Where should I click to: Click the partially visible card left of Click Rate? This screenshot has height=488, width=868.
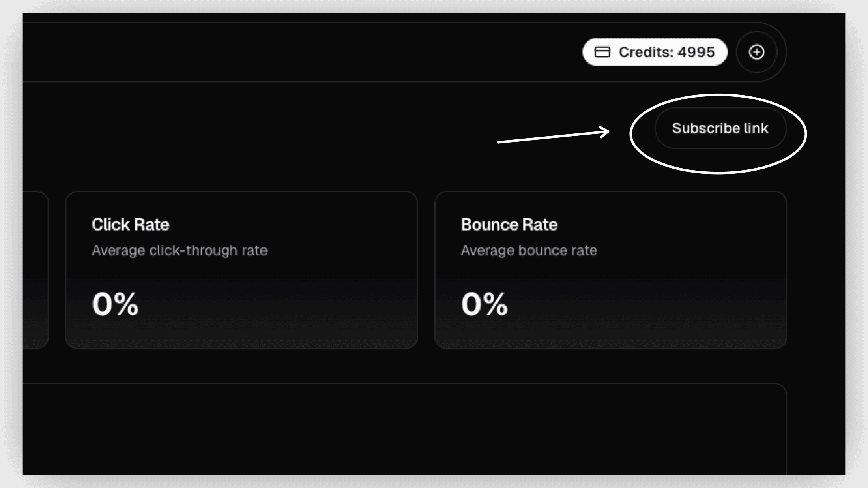coord(36,270)
